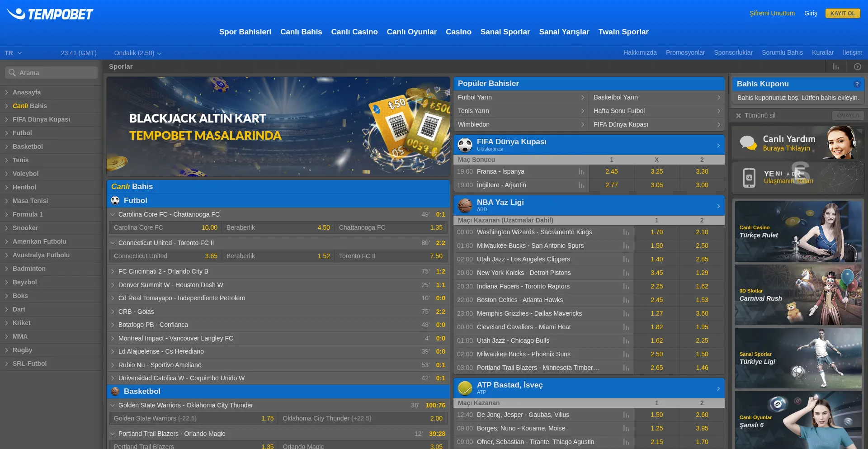Expand FC Cincinnati 2 - Orlando City B match
868x449 pixels.
click(113, 272)
